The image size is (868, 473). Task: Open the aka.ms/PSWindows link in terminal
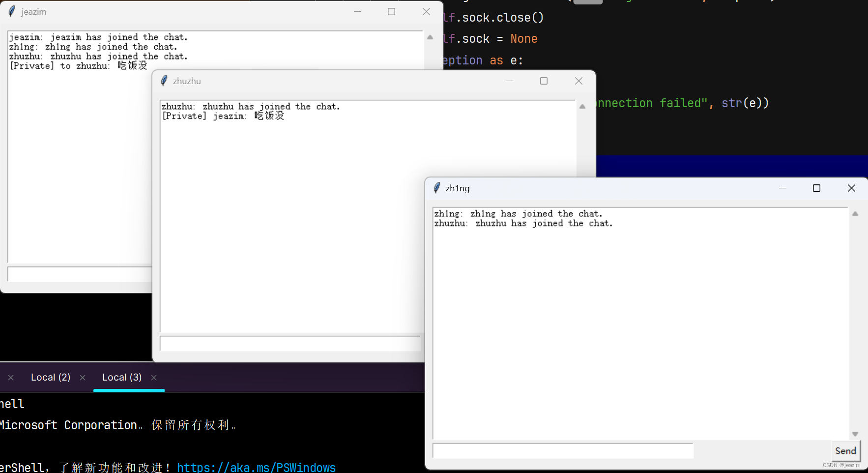click(256, 467)
